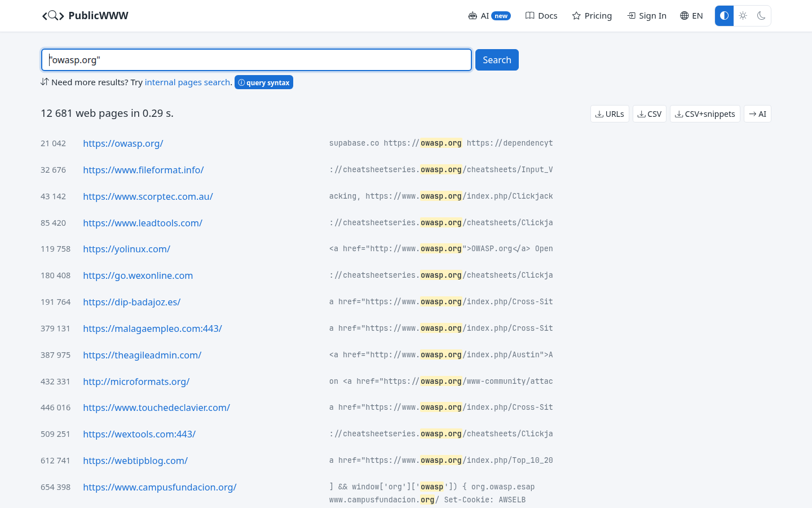Open the touchedeclavier.com result link
The width and height of the screenshot is (812, 508).
(x=156, y=408)
